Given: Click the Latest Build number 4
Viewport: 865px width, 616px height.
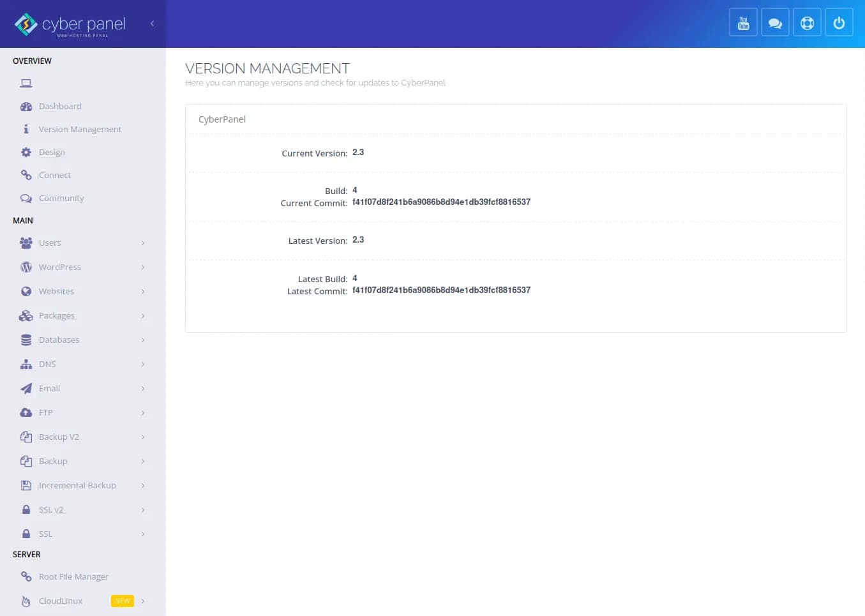Looking at the screenshot, I should (x=355, y=278).
